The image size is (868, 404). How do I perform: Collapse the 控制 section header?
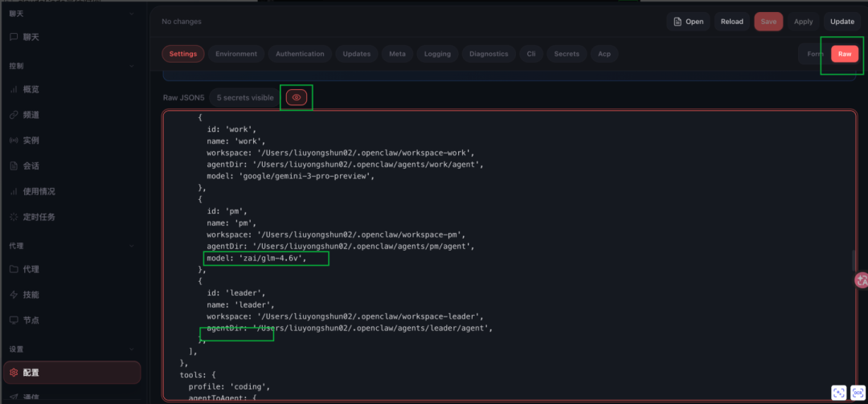point(72,65)
